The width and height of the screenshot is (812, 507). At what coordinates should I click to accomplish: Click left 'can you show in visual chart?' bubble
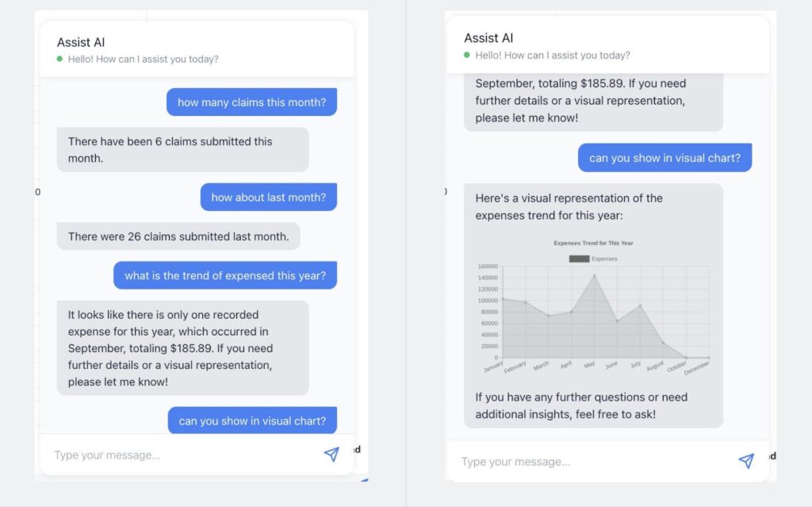(252, 421)
